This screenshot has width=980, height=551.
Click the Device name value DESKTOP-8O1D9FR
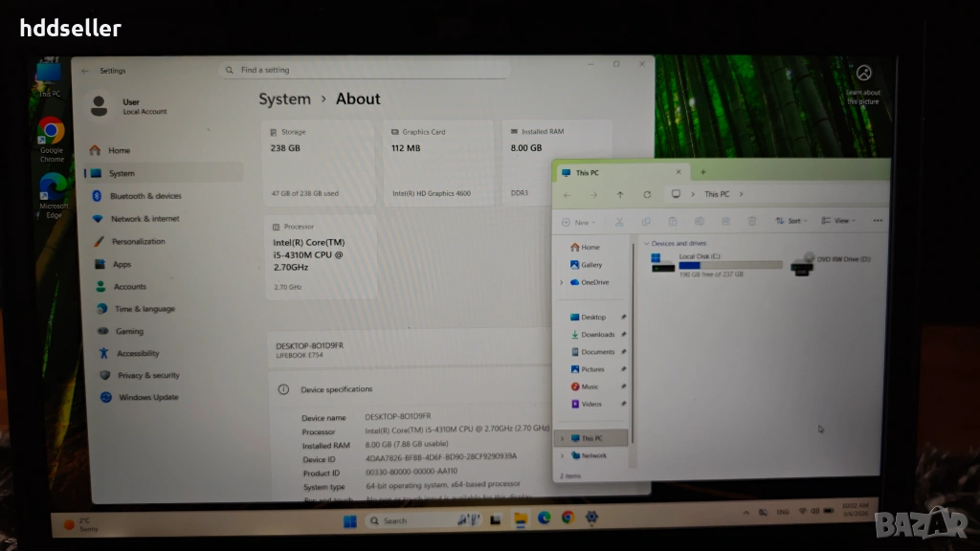point(397,416)
